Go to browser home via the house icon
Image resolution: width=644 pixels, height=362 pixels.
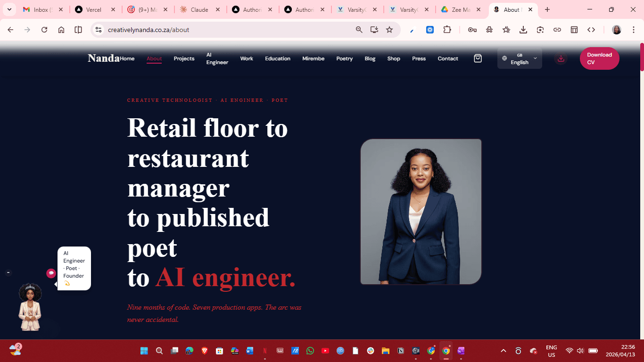(x=61, y=30)
